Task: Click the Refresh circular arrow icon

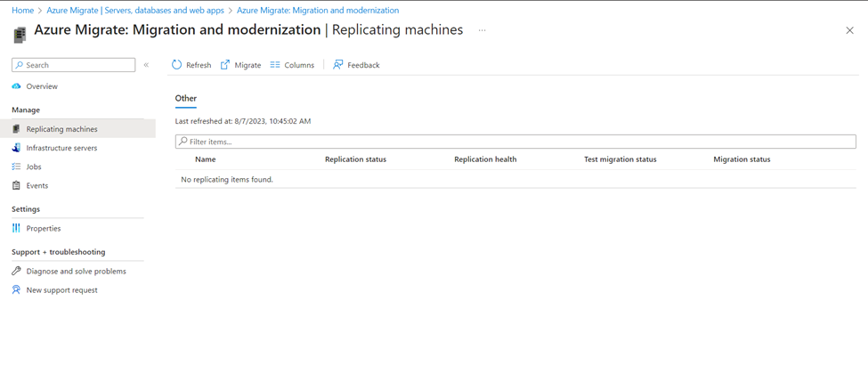Action: 176,65
